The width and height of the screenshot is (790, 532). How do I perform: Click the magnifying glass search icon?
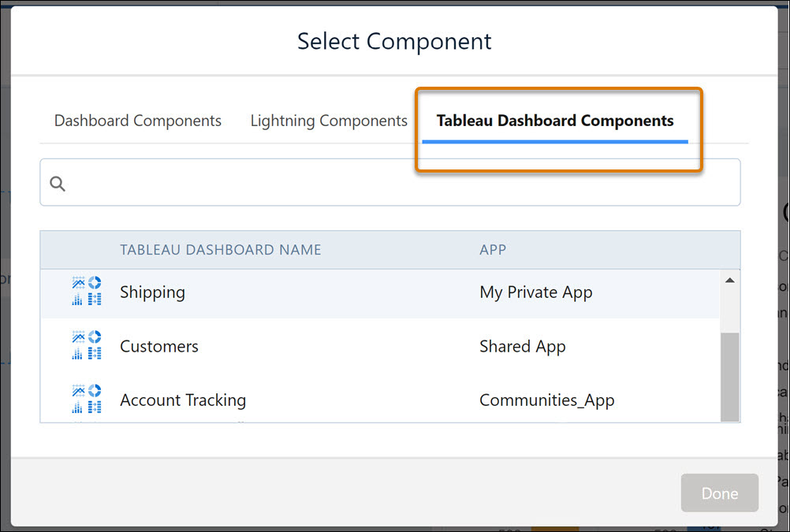58,184
